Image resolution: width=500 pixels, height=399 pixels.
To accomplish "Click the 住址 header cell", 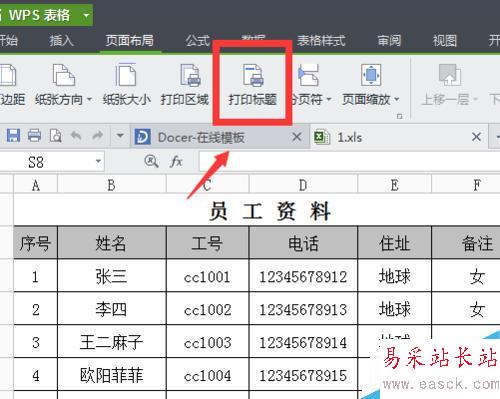I will pyautogui.click(x=394, y=243).
